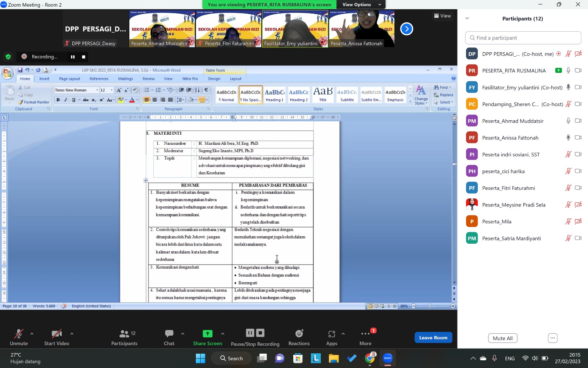
Task: Show next video thumbnails with blue arrow
Action: coord(406,29)
